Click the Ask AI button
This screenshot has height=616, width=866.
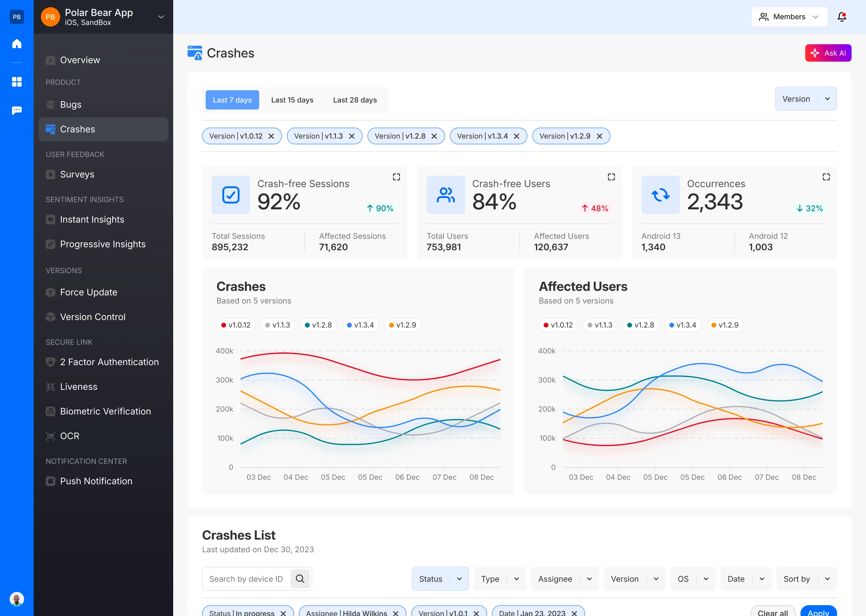(828, 53)
